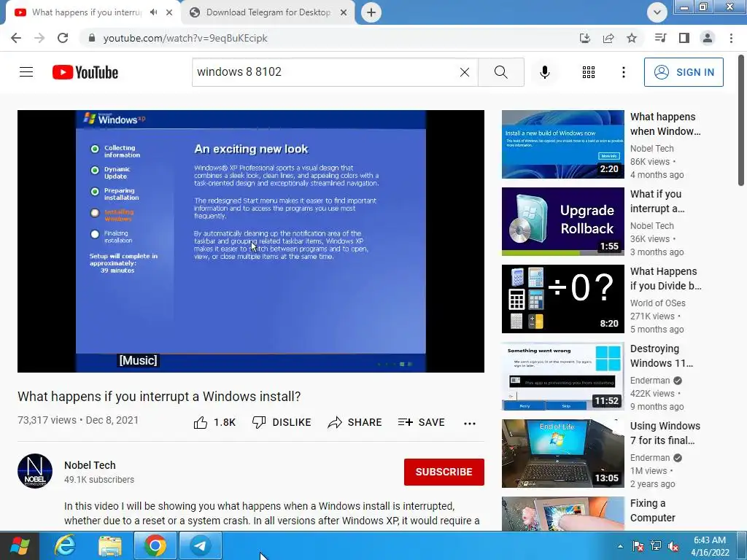Screen dimensions: 747x560
Task: Open the taskbar clock showing 6:43 AM
Action: point(710,546)
